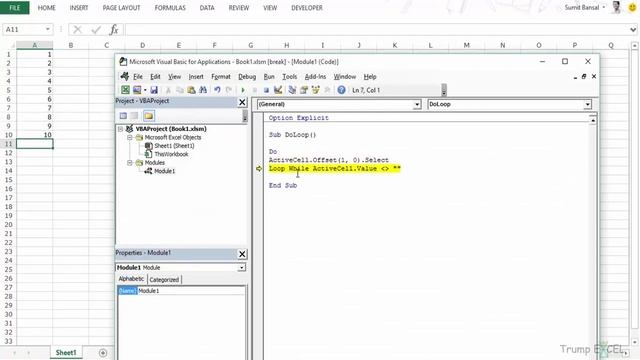This screenshot has height=360, width=640.
Task: Click Toggle Folders icon in Project panel
Action: tap(149, 116)
